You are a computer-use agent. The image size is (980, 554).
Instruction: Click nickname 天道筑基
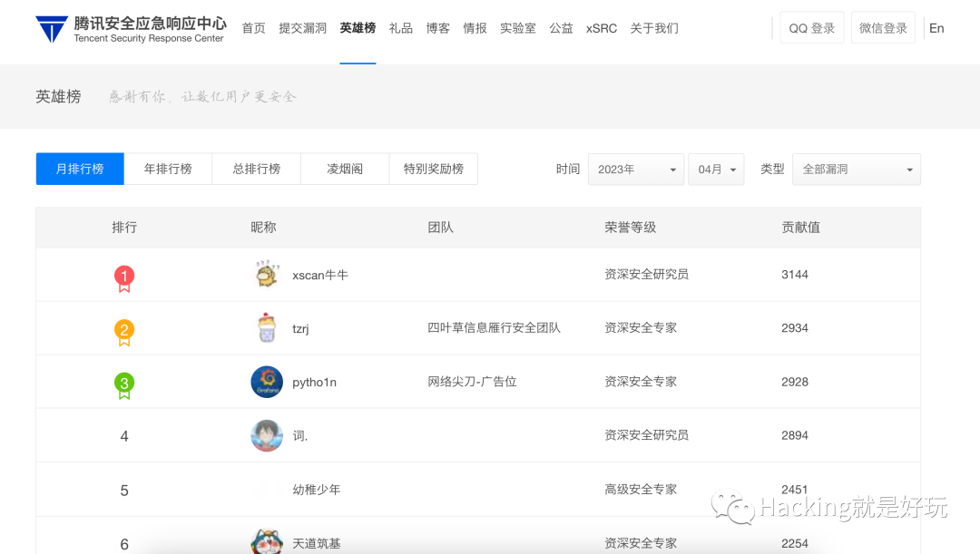click(x=317, y=543)
